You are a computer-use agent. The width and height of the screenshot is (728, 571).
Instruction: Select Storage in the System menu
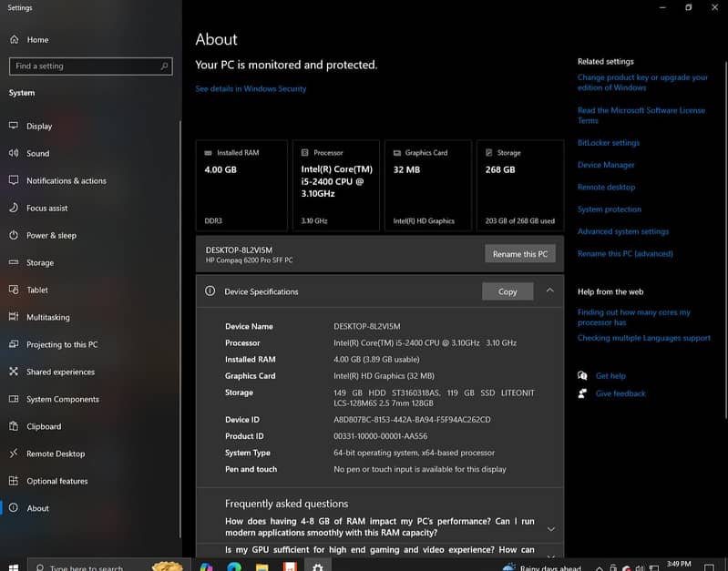point(39,263)
